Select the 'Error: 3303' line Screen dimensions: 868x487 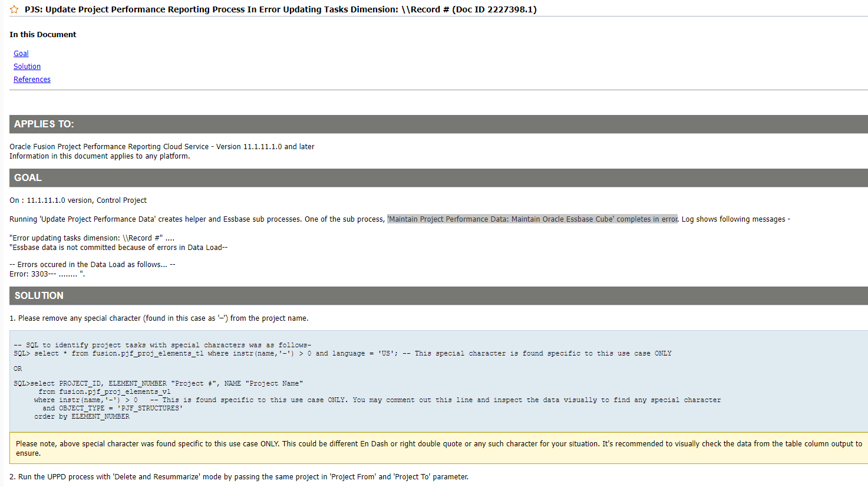pos(47,274)
